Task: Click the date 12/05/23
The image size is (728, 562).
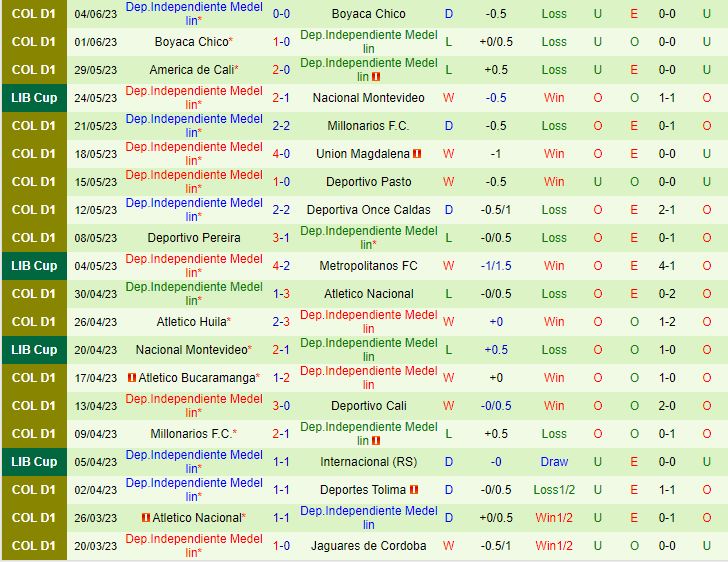Action: coord(96,210)
